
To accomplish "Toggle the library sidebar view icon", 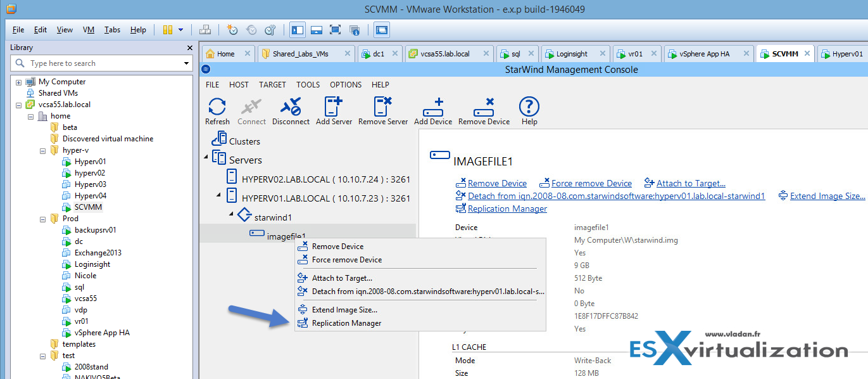I will (298, 30).
